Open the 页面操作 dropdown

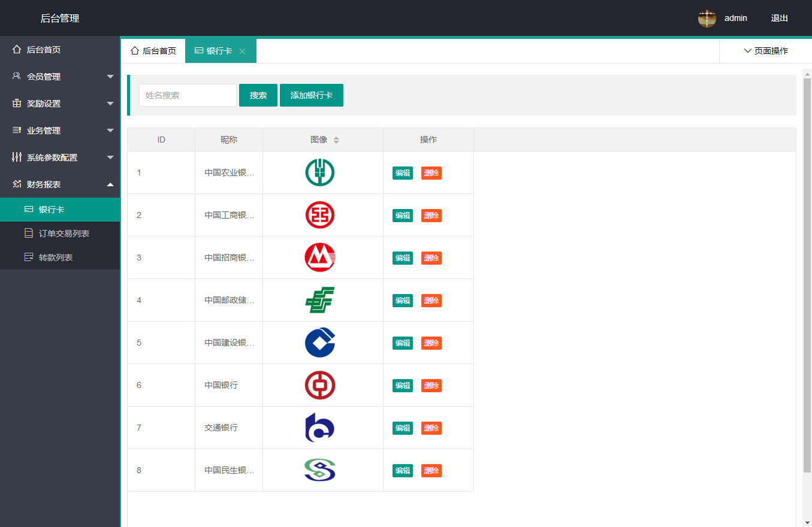[x=765, y=51]
